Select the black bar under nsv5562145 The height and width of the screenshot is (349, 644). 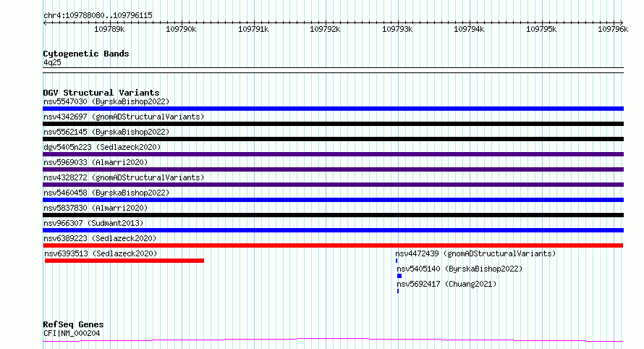tap(333, 139)
